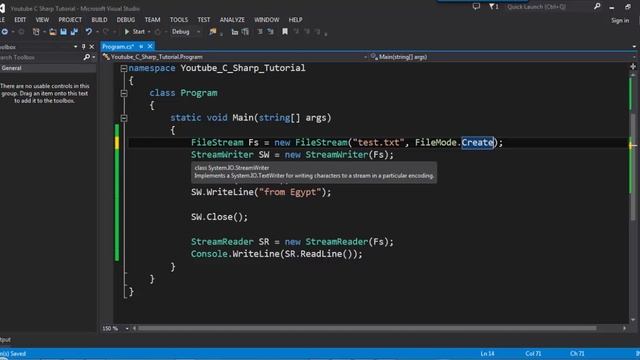Click the Save All icon
The width and height of the screenshot is (640, 360).
74,31
